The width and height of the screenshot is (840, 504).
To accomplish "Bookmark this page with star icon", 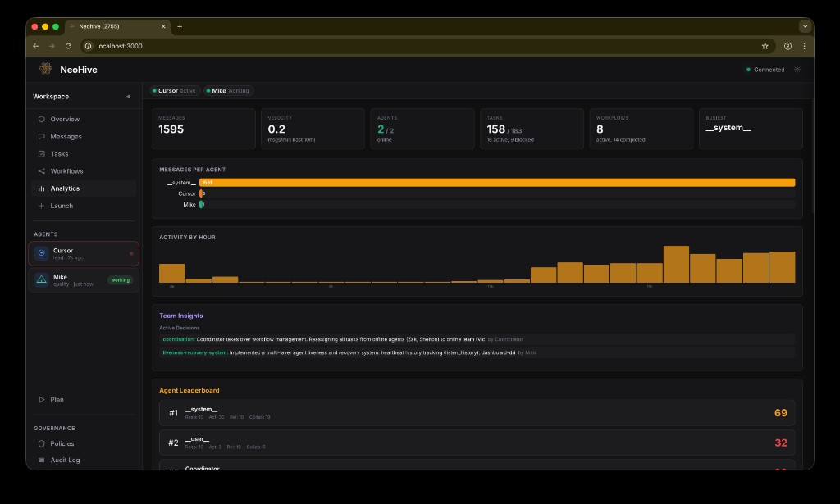I will (765, 46).
